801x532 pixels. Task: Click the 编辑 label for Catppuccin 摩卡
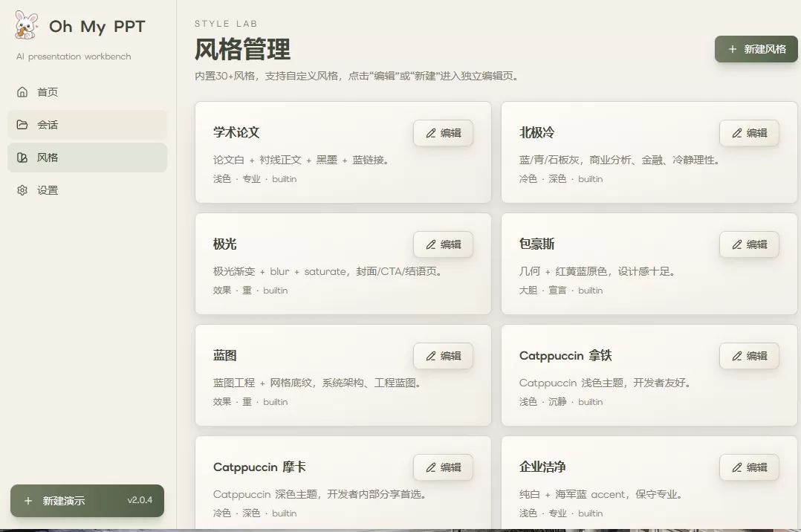450,467
